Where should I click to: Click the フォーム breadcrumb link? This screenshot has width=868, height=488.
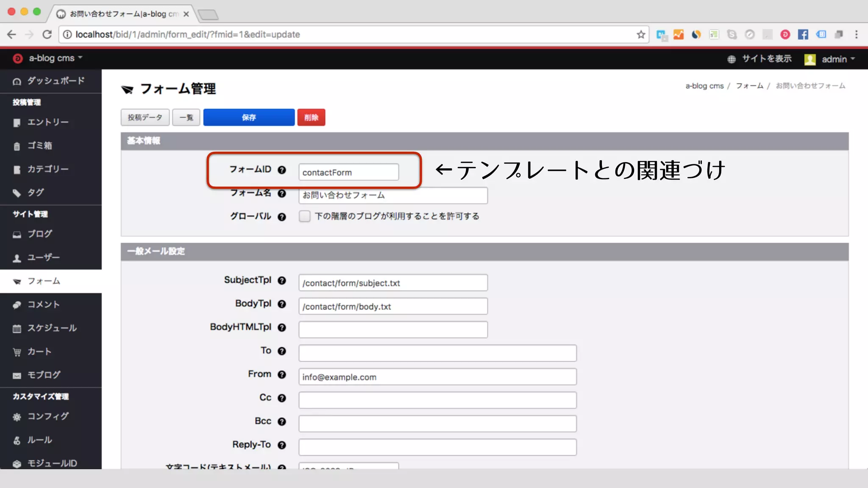(749, 86)
